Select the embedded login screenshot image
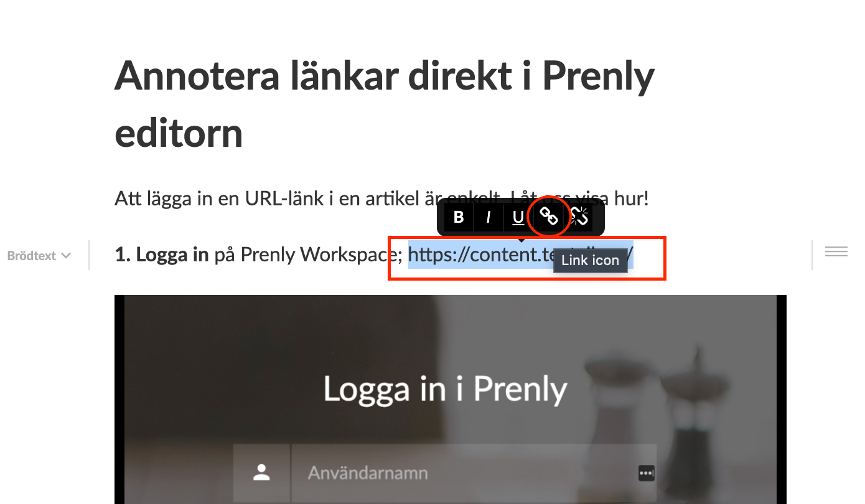Viewport: 865px width, 504px height. coord(451,399)
